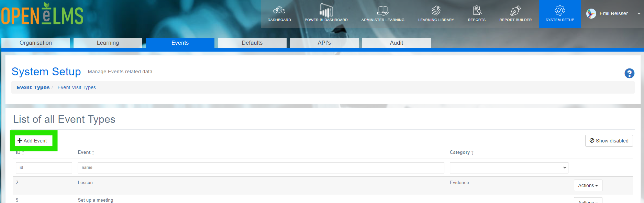The width and height of the screenshot is (644, 203).
Task: Click the Add Event button
Action: (33, 141)
